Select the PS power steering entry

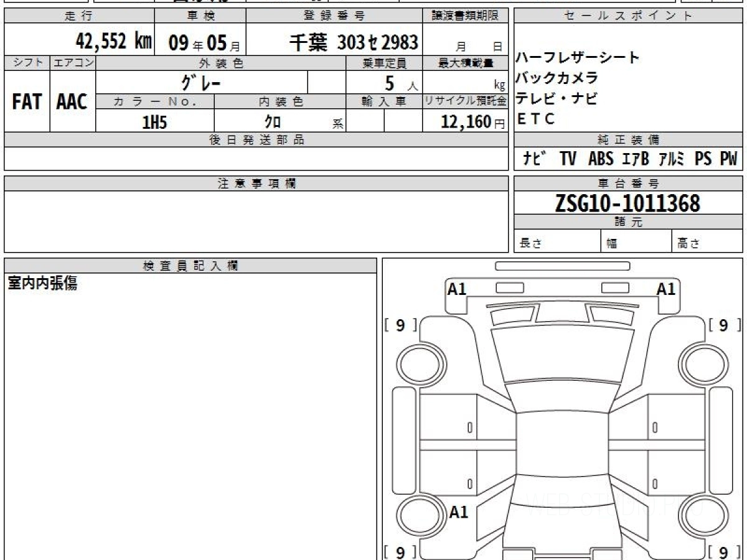703,159
